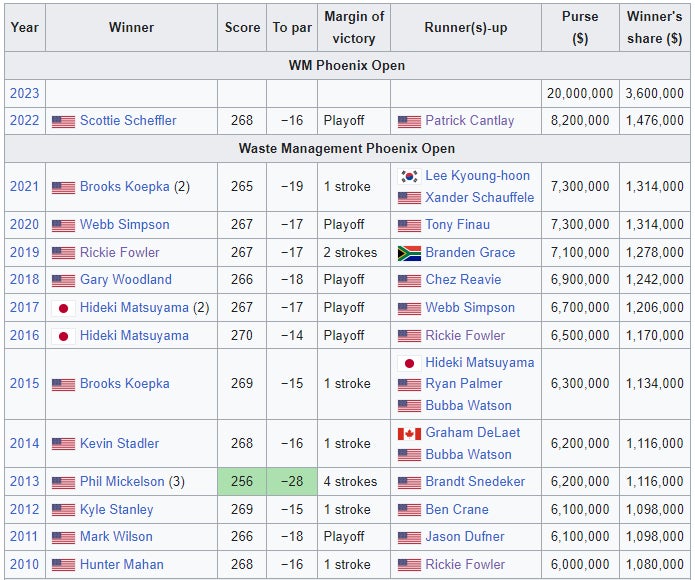Image resolution: width=695 pixels, height=580 pixels.
Task: Open the Brandt Snedeker link
Action: [475, 482]
